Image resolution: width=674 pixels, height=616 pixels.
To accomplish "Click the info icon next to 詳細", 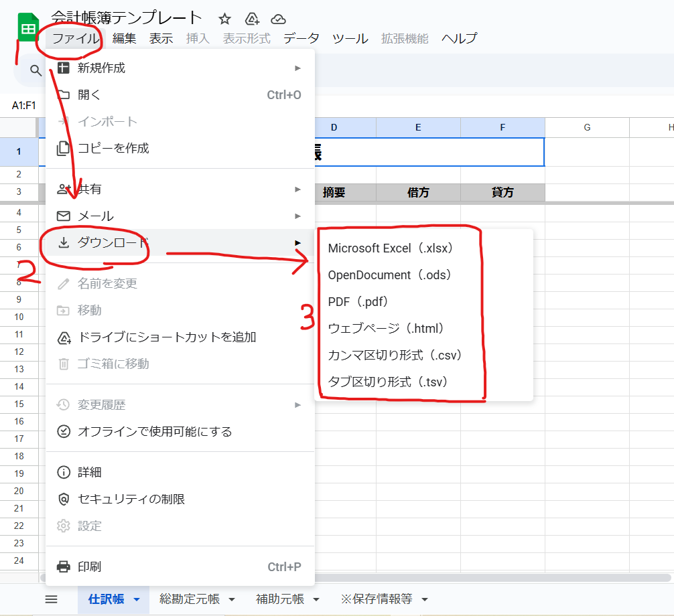I will [x=64, y=472].
